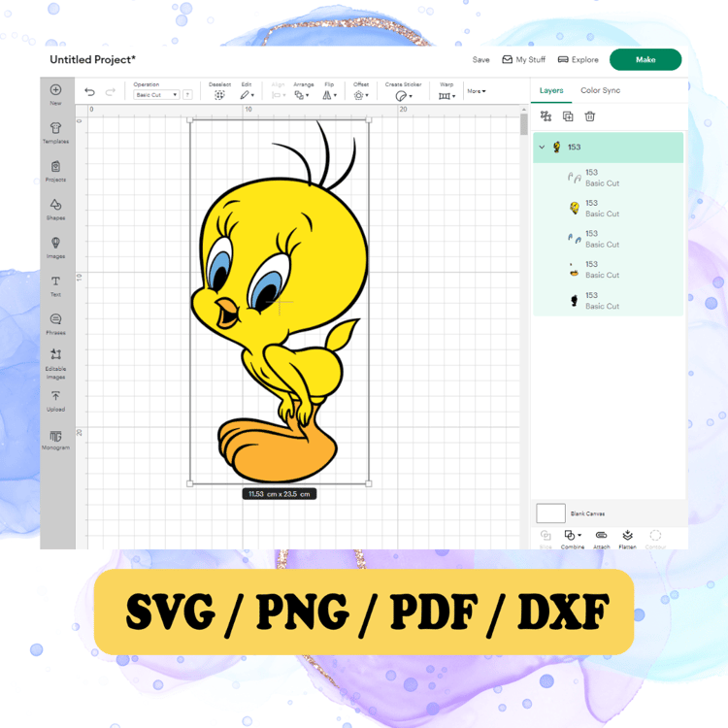
Task: Open Editable Images
Action: (55, 364)
